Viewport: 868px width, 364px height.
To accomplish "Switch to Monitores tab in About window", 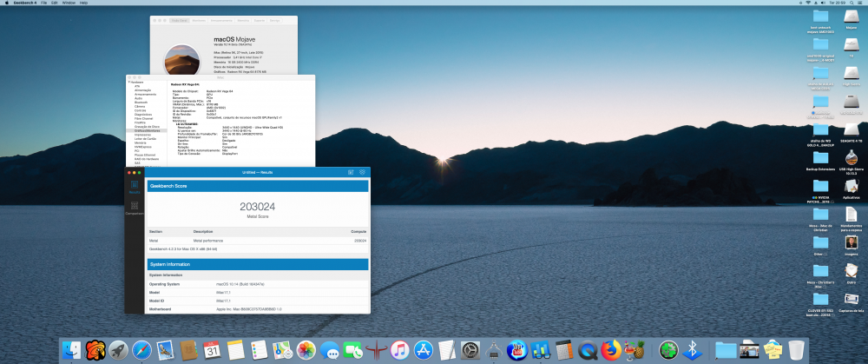I will [199, 21].
